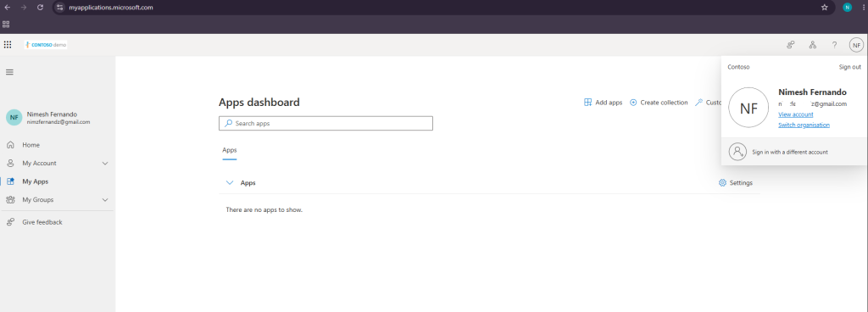Collapse the Apps section chevron
The height and width of the screenshot is (312, 868).
pos(231,182)
